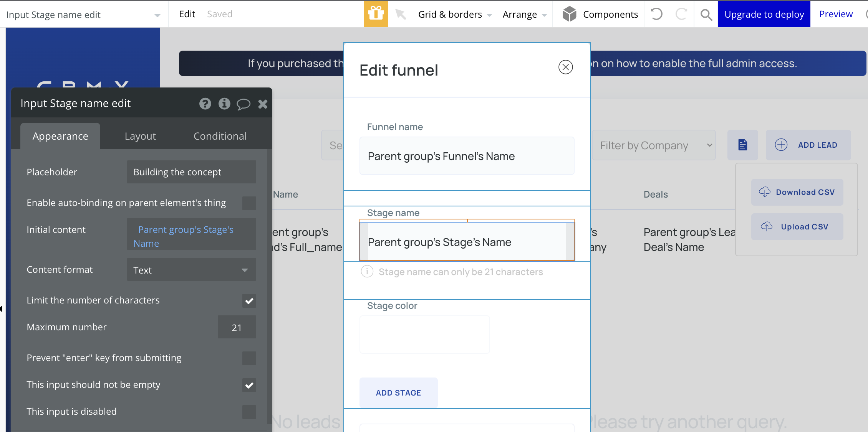Open the element selector dropdown
Viewport: 868px width, 432px height.
157,15
